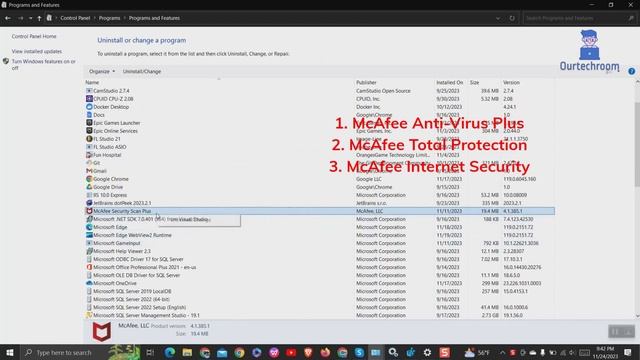Screen dimensions: 640x360
Task: Open File Explorer from the taskbar
Action: 187,352
